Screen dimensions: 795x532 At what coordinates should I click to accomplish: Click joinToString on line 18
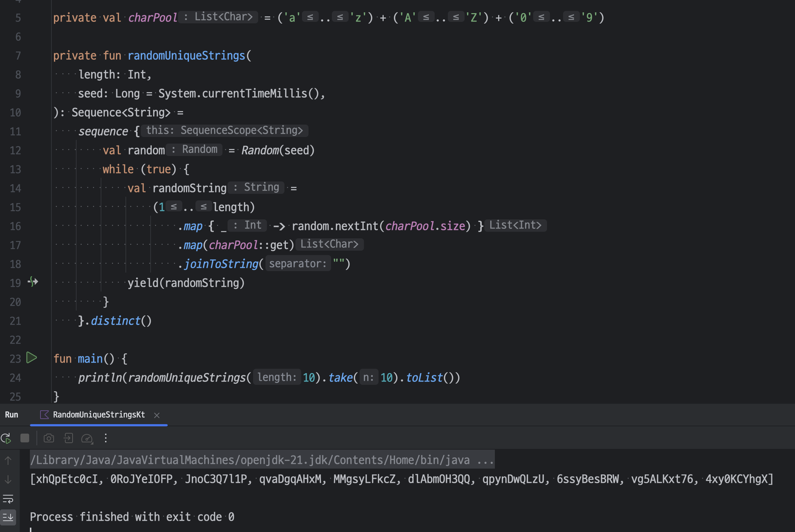(x=221, y=264)
